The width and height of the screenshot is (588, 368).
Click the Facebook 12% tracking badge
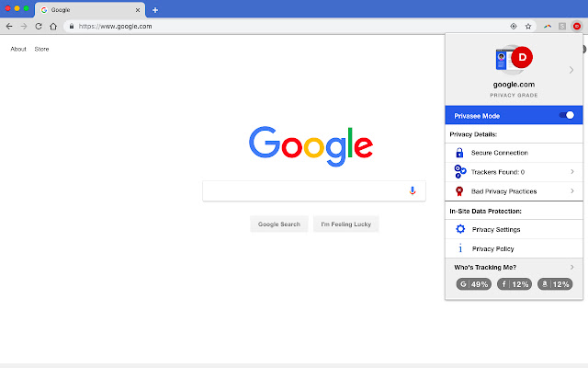point(514,284)
